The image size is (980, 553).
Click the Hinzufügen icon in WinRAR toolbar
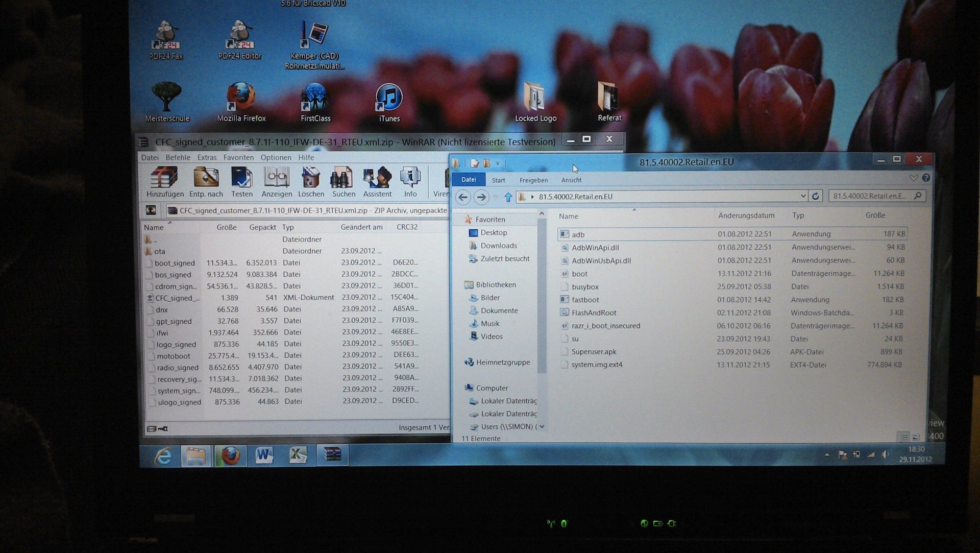coord(164,182)
